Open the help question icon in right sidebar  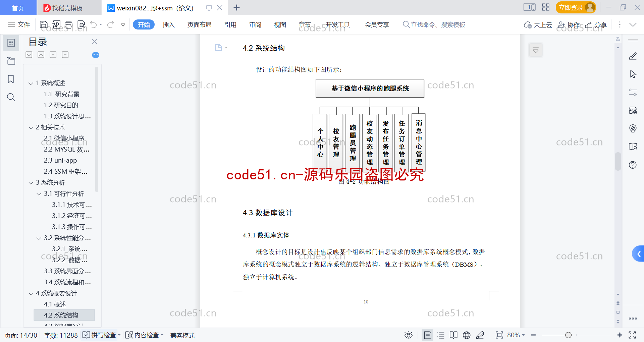pyautogui.click(x=633, y=165)
